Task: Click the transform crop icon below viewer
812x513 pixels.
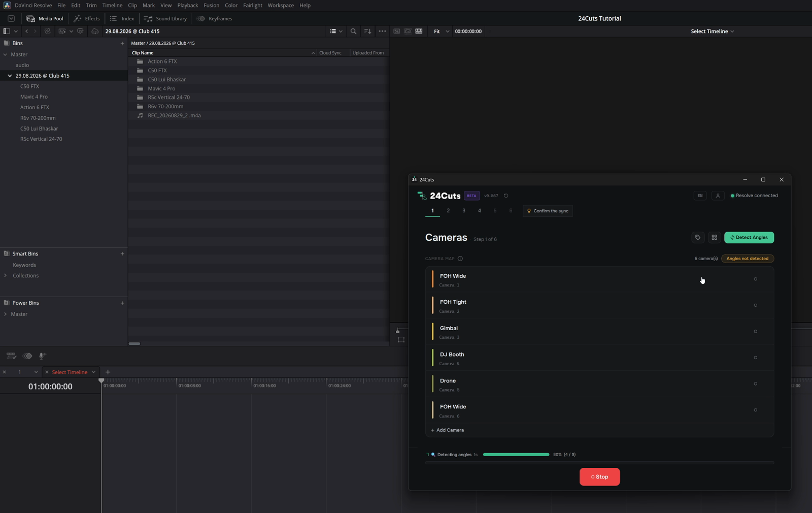Action: pos(401,340)
